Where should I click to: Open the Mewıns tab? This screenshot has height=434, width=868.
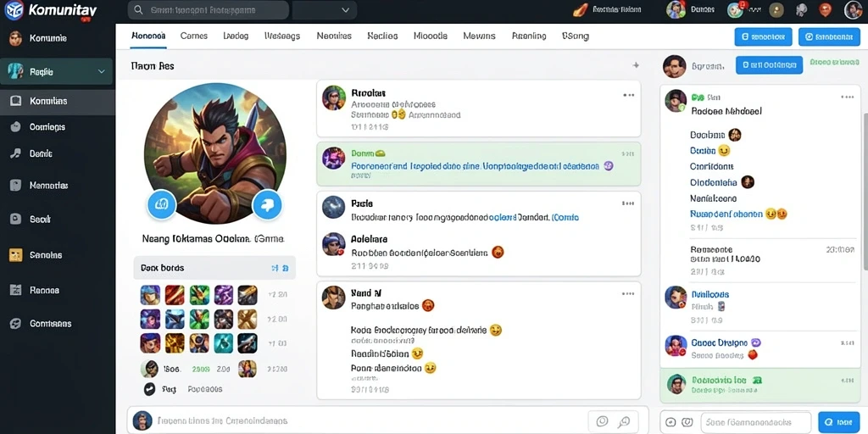click(479, 36)
